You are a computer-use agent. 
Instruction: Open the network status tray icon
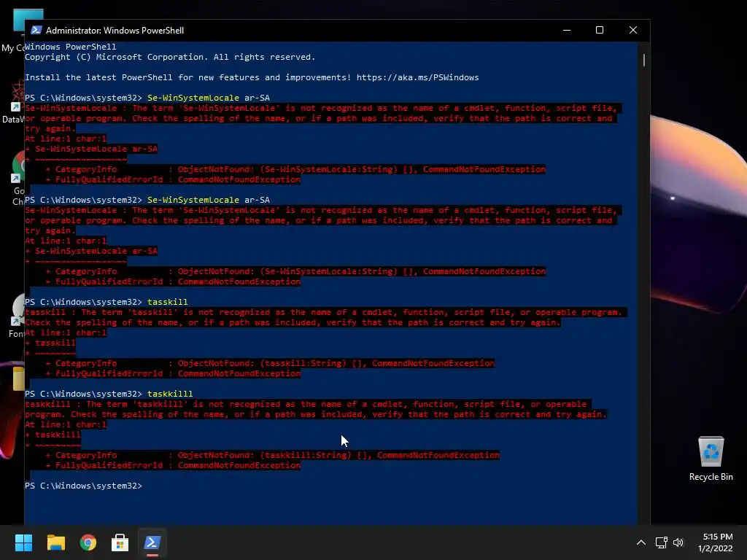[x=661, y=542]
